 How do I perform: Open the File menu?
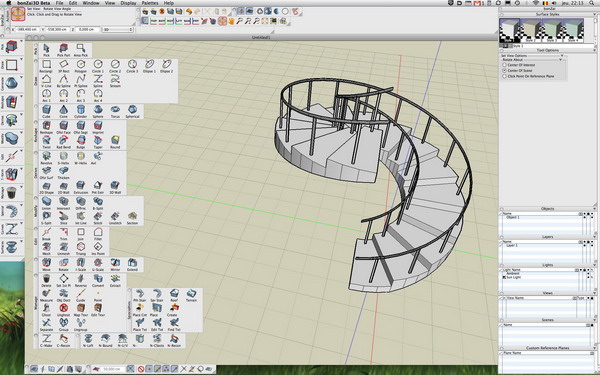click(x=59, y=3)
